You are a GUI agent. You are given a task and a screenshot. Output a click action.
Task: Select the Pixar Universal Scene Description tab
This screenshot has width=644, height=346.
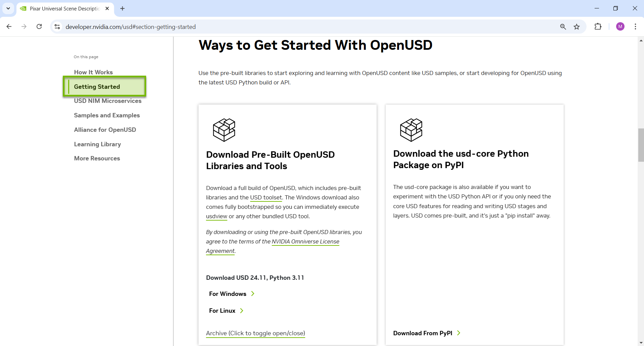click(65, 8)
